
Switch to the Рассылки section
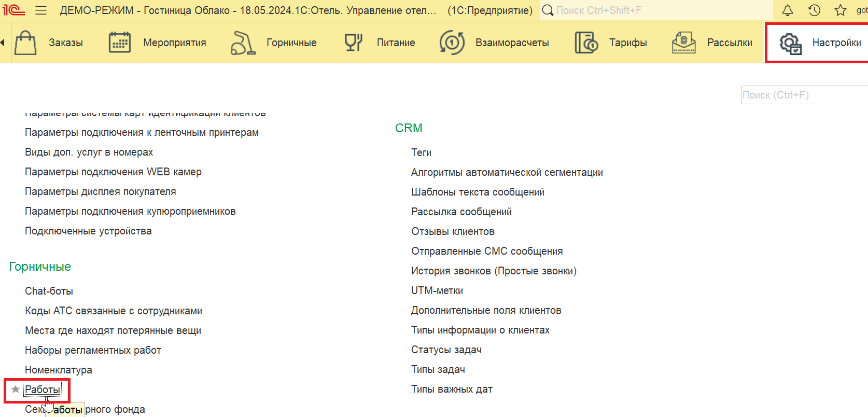[730, 43]
